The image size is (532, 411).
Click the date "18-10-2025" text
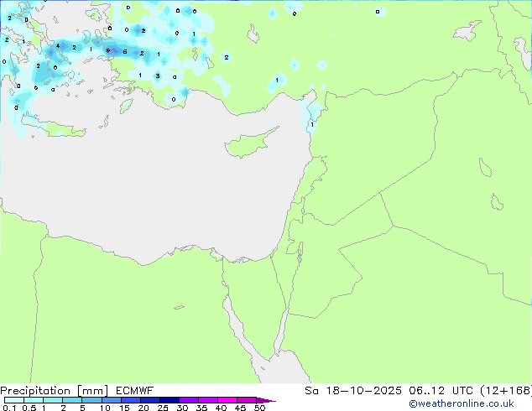point(363,391)
